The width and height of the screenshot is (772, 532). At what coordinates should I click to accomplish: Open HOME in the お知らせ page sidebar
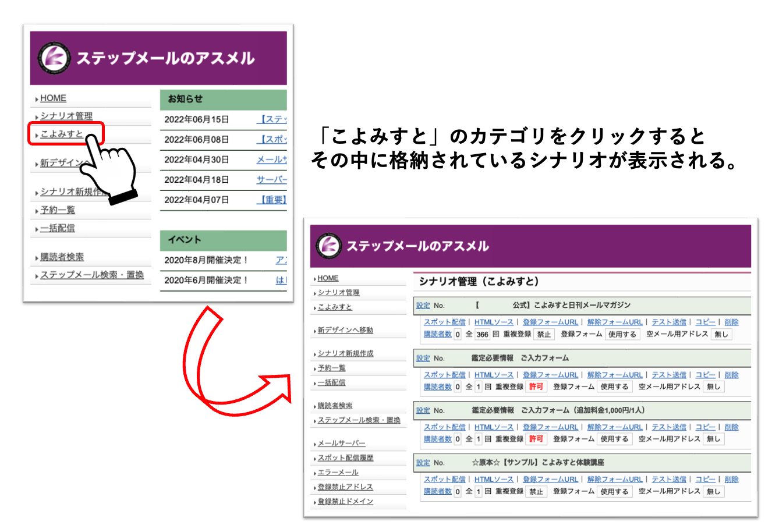point(53,98)
